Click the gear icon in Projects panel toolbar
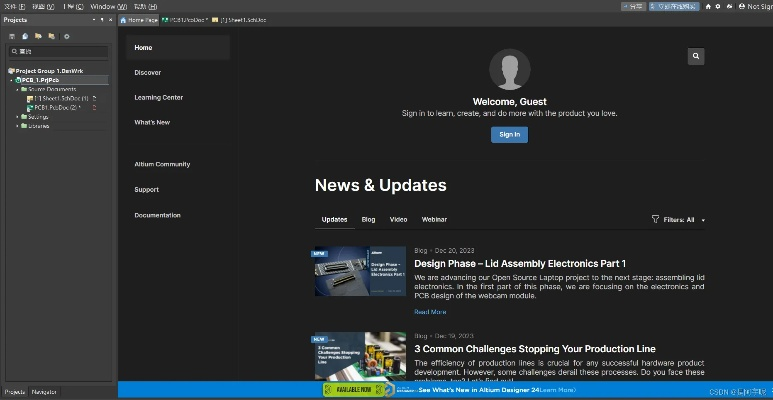The image size is (773, 400). coord(67,36)
